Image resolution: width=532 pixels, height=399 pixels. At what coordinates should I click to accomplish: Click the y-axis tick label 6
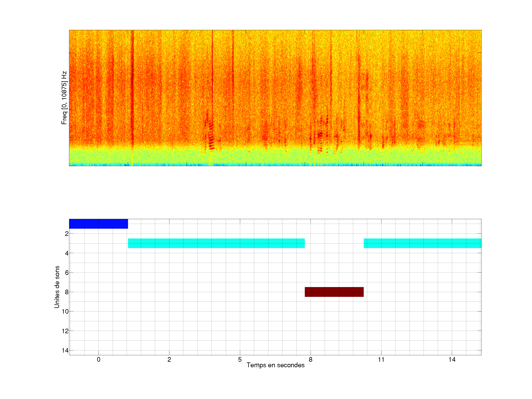pos(67,272)
